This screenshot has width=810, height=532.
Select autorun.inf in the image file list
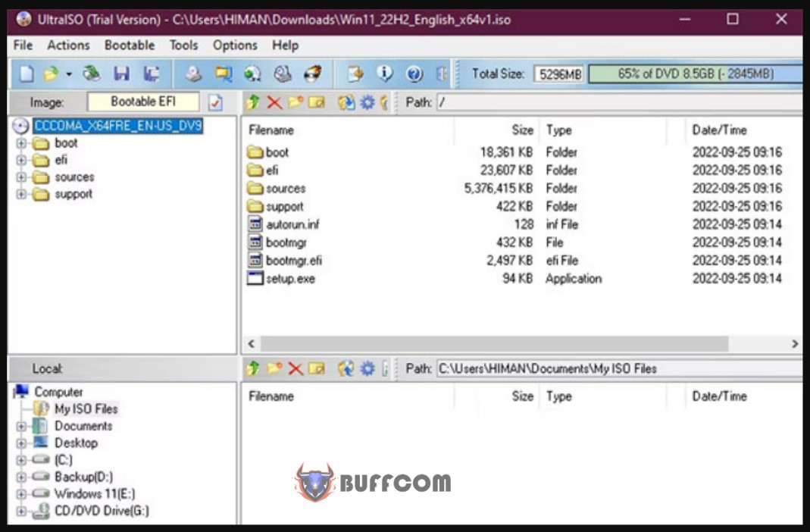pyautogui.click(x=292, y=224)
